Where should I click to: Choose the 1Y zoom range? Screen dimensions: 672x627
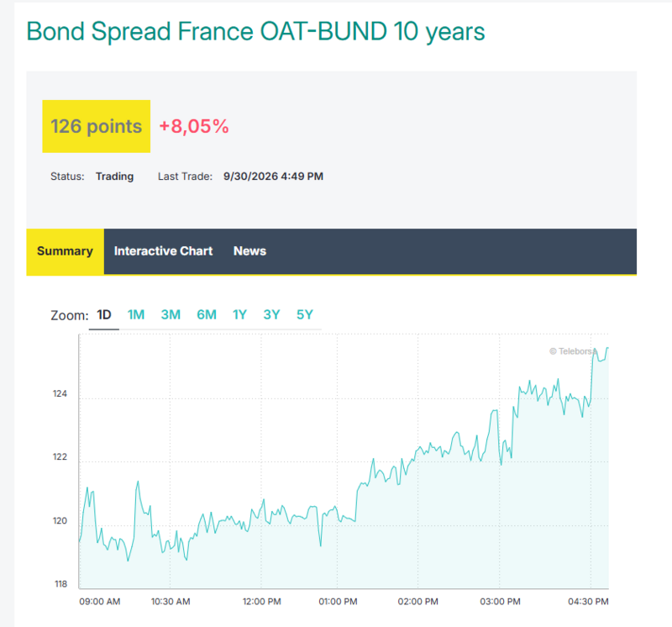tap(239, 315)
